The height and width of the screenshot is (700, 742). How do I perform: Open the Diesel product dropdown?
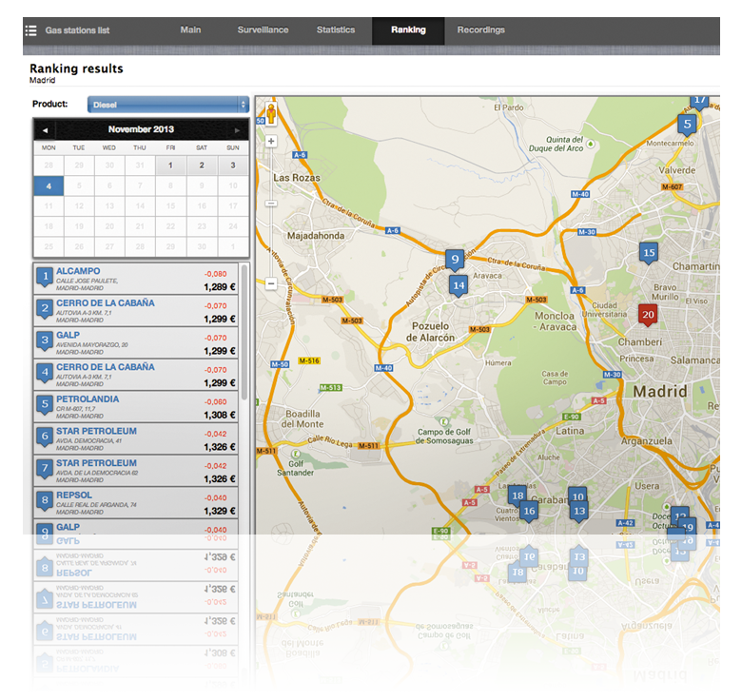(x=168, y=105)
